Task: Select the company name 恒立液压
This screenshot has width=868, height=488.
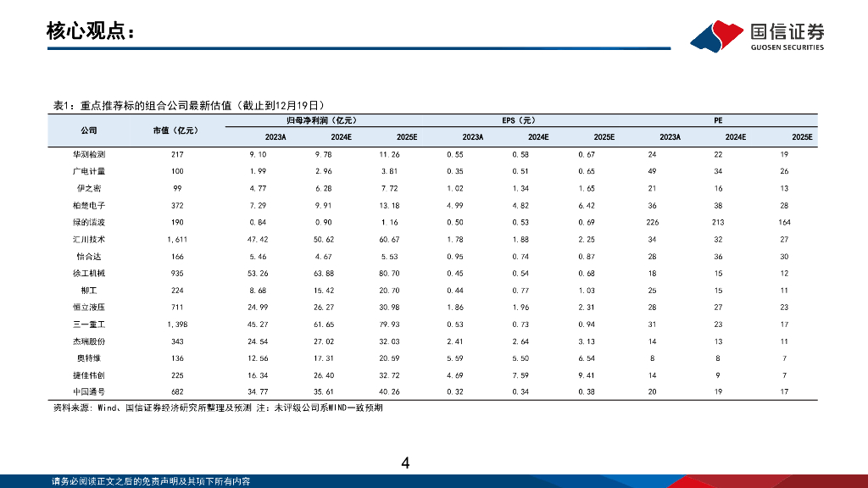Action: (x=88, y=307)
